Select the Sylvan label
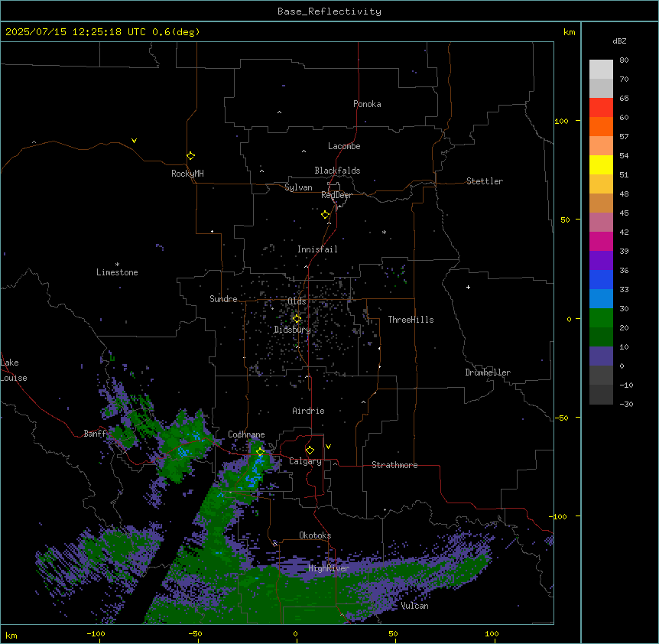 coord(298,187)
